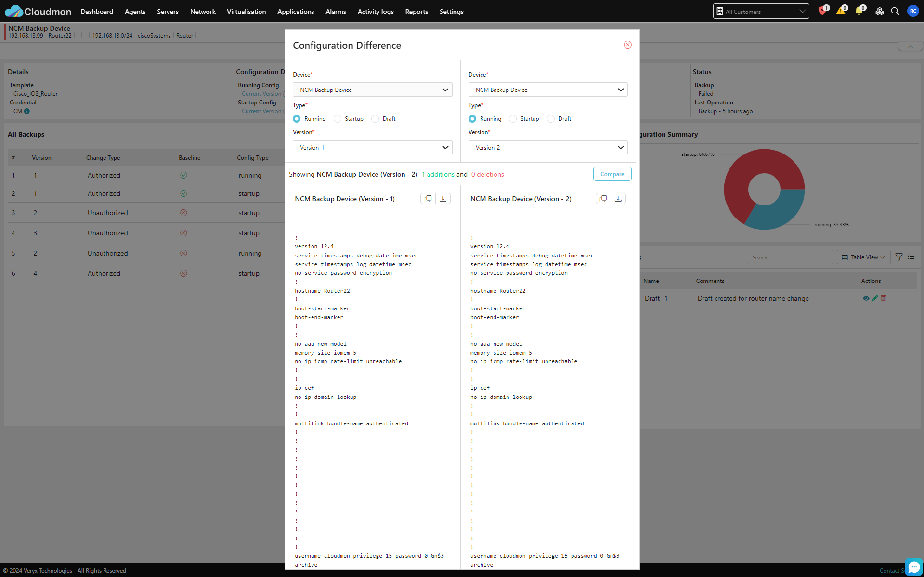Copy the Version - 1 configuration text
The height and width of the screenshot is (577, 924).
(x=428, y=199)
